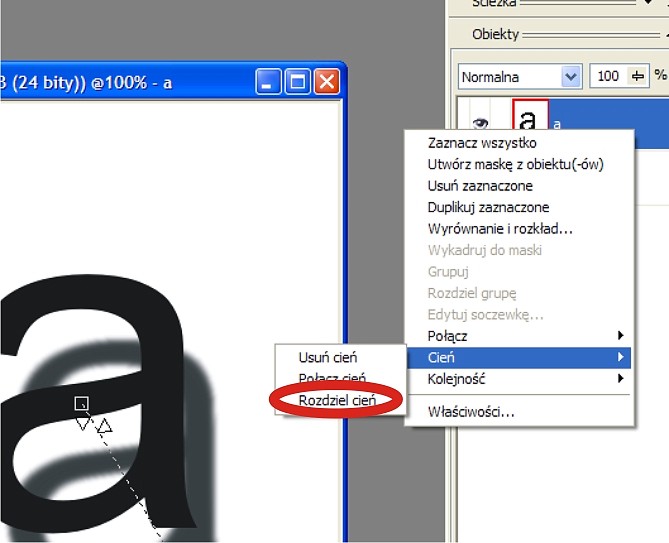Viewport: 669px width, 543px height.
Task: Click 'Połącz cień' submenu entry
Action: point(332,378)
